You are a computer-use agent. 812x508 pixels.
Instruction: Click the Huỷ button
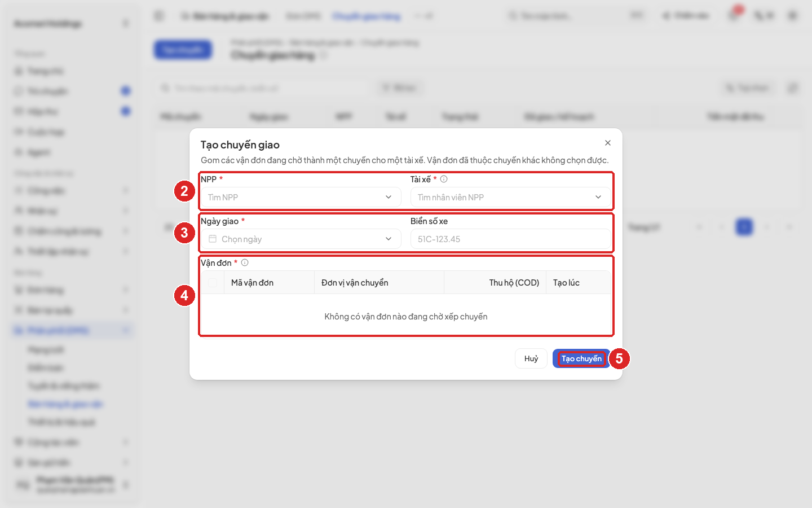[x=531, y=358]
